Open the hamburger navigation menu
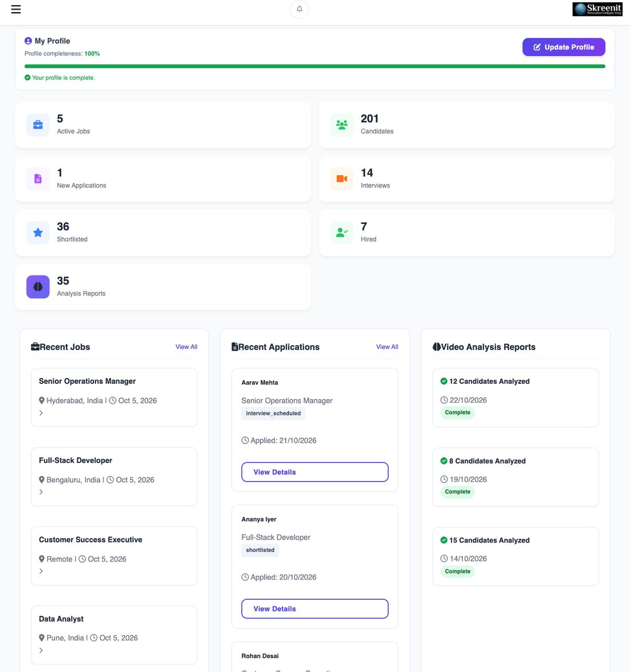 [16, 9]
